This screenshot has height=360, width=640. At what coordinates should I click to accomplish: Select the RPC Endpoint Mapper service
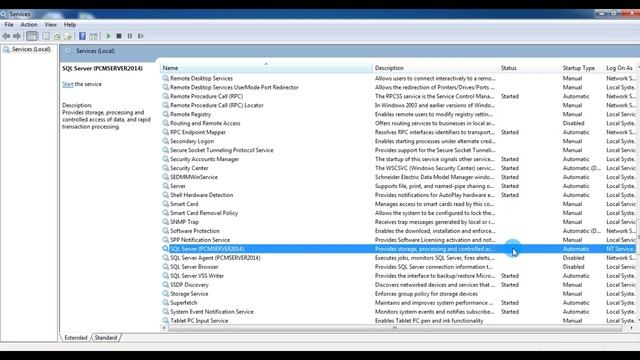click(x=198, y=132)
